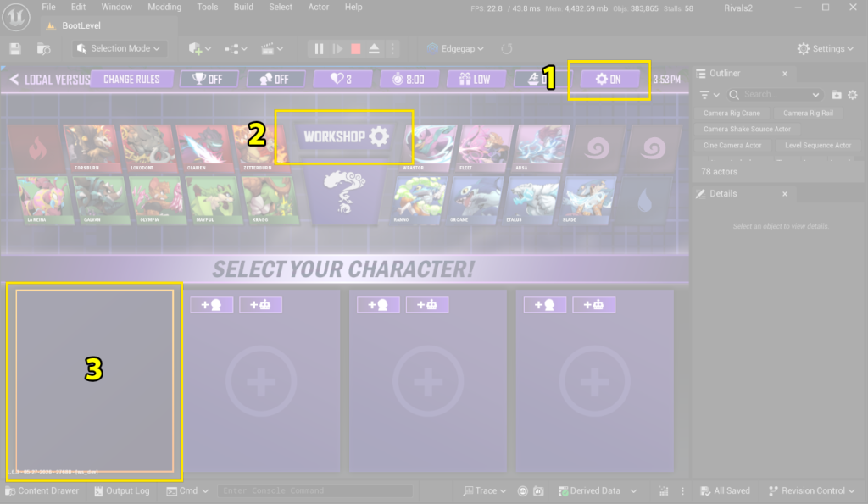
Task: Open the Actor menu
Action: click(x=319, y=7)
